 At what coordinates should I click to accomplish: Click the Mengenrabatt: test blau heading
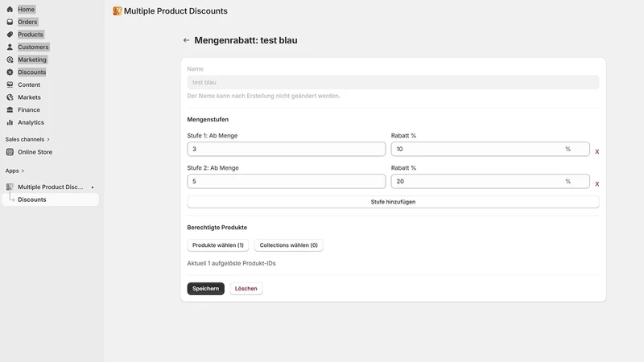246,40
